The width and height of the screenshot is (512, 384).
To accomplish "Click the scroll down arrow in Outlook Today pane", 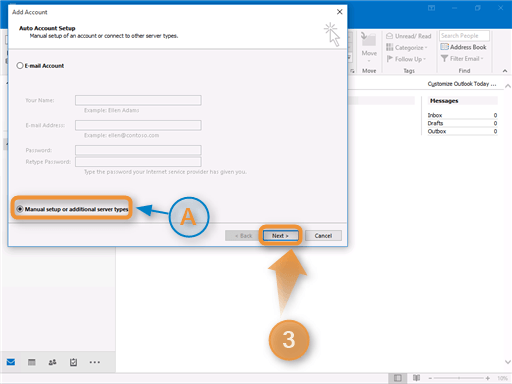I will [508, 362].
